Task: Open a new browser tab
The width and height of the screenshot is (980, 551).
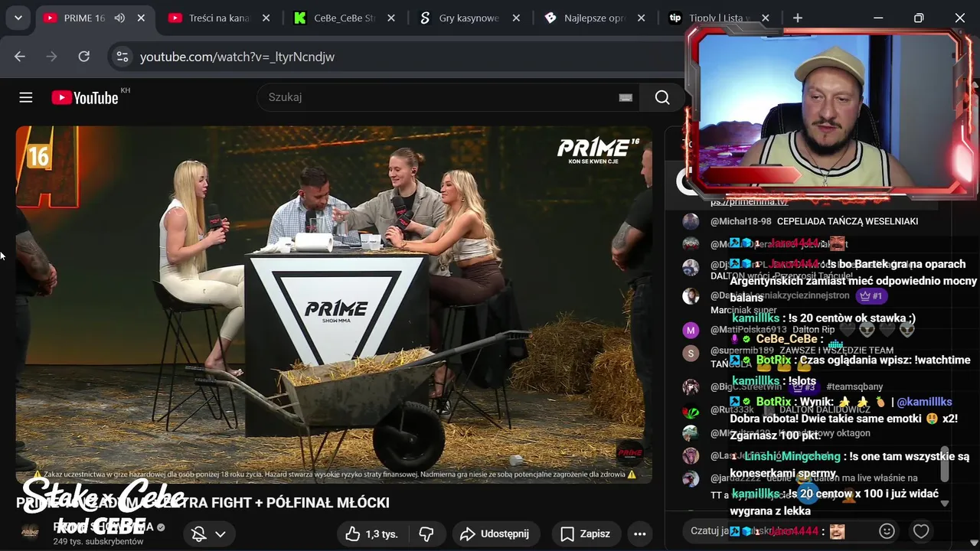Action: click(x=798, y=18)
